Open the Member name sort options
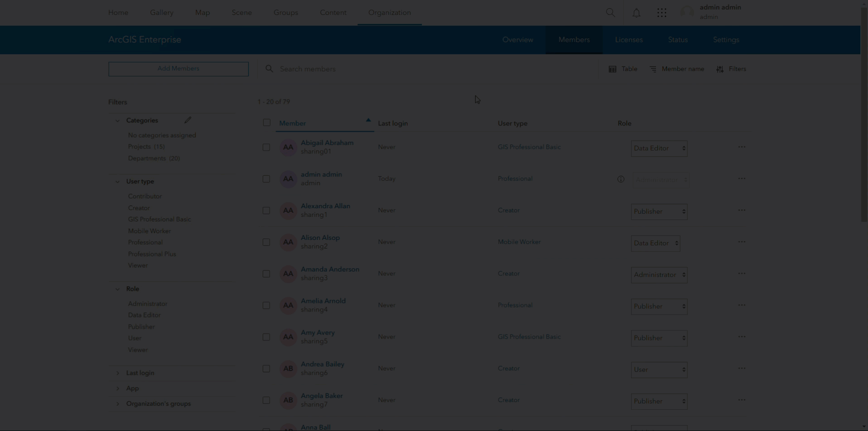The width and height of the screenshot is (868, 431). point(677,69)
